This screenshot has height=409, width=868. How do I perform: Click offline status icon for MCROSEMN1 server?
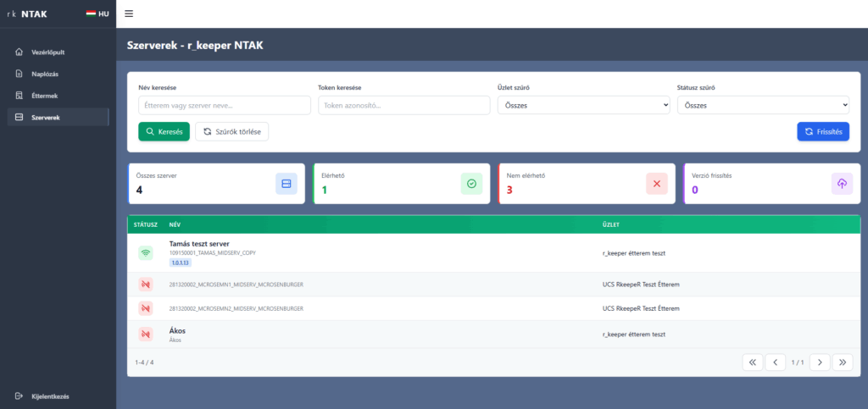coord(146,285)
